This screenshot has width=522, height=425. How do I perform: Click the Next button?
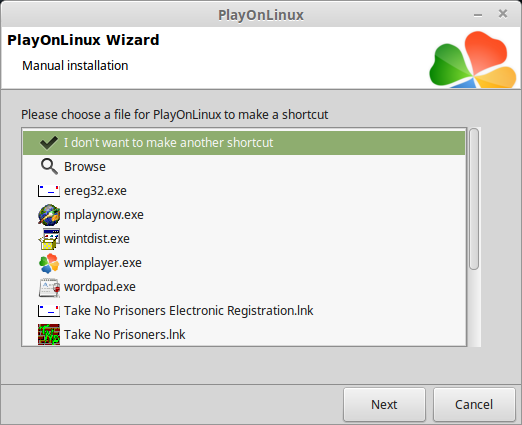(x=384, y=405)
